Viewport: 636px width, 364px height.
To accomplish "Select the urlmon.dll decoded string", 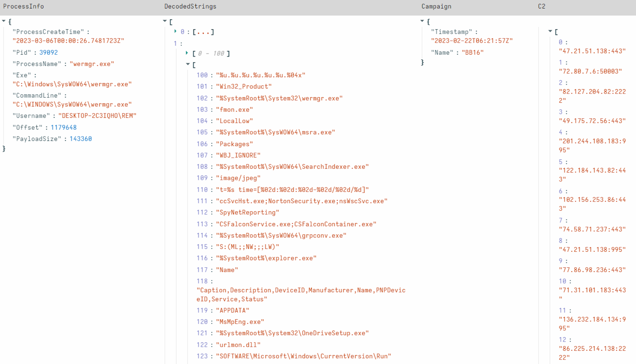I will coord(239,345).
